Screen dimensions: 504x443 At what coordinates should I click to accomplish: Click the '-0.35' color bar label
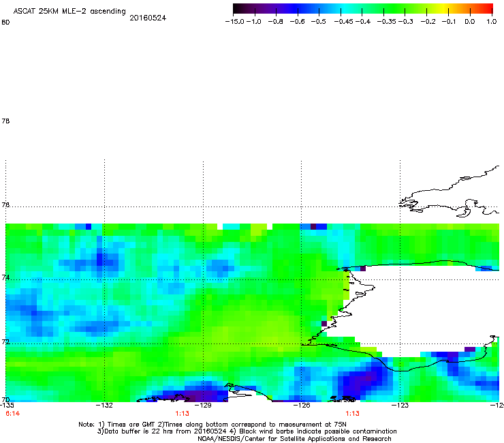387,22
